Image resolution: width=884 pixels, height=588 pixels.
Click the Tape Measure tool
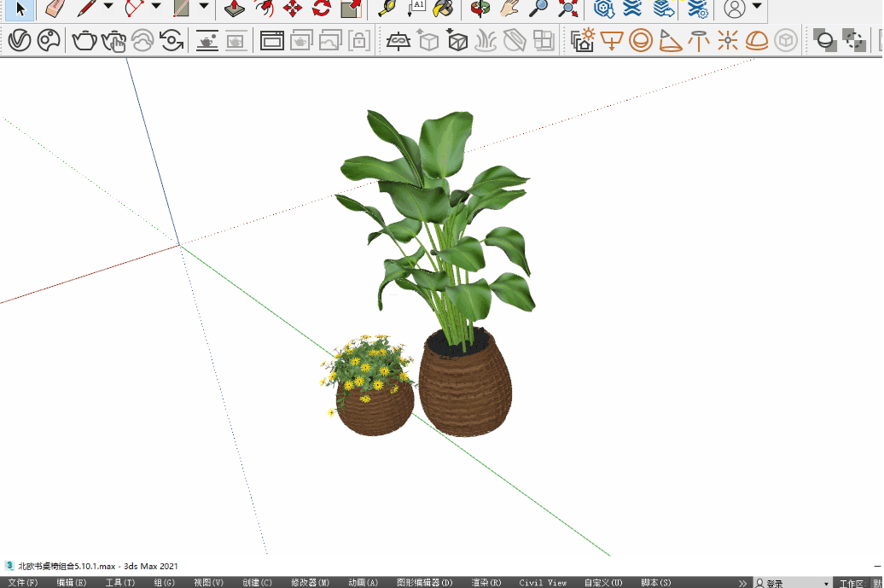point(387,9)
